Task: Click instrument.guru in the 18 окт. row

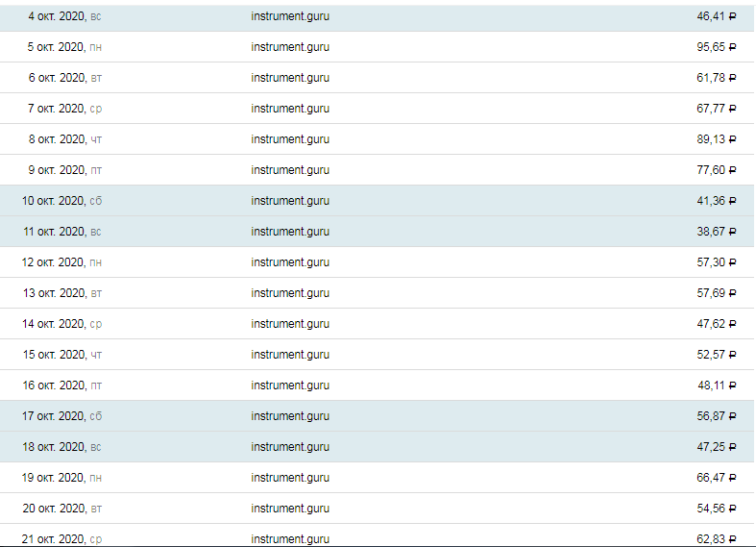Action: pyautogui.click(x=290, y=447)
